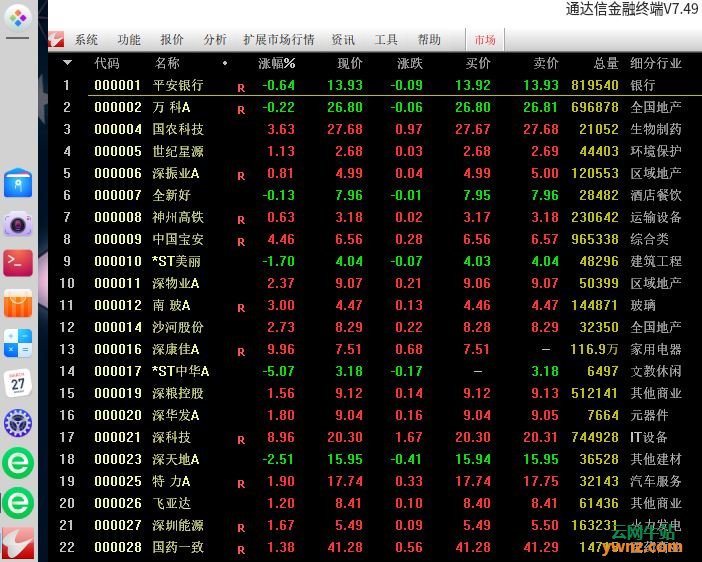702x562 pixels.
Task: Select stock 国农科技 in the list
Action: (x=178, y=129)
